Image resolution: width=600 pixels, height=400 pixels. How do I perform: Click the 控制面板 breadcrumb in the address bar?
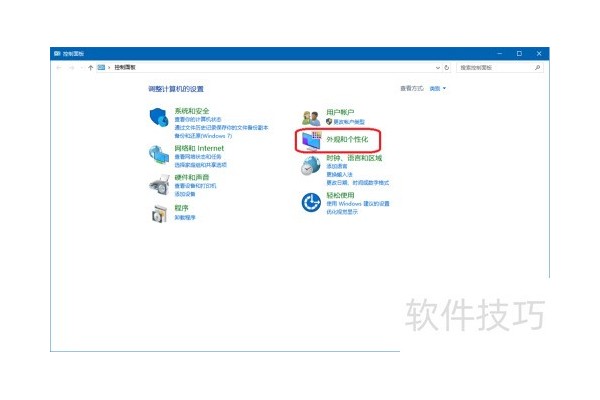click(x=125, y=67)
